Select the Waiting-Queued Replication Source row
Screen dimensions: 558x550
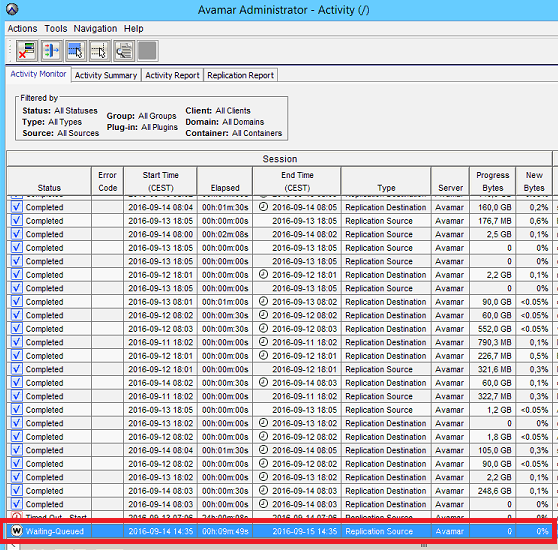280,531
